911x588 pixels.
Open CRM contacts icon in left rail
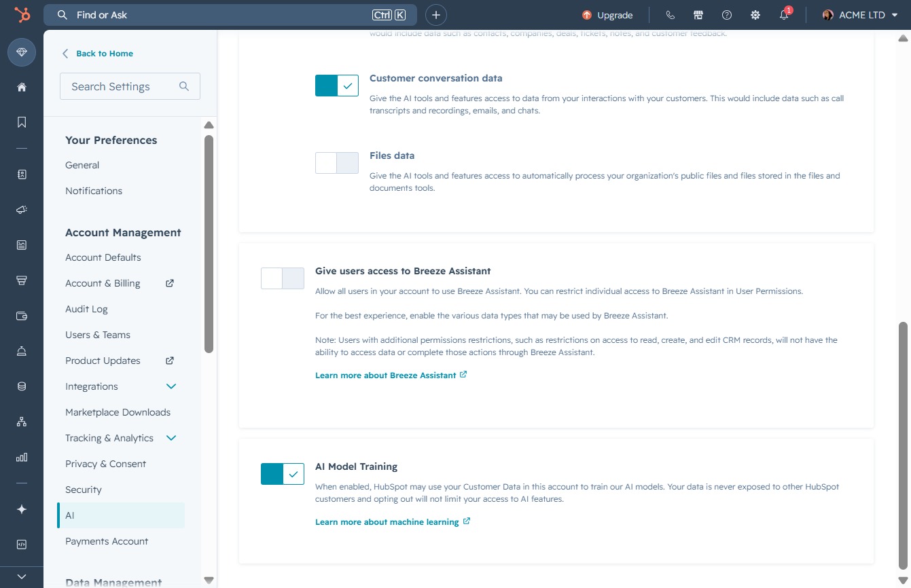(x=22, y=174)
